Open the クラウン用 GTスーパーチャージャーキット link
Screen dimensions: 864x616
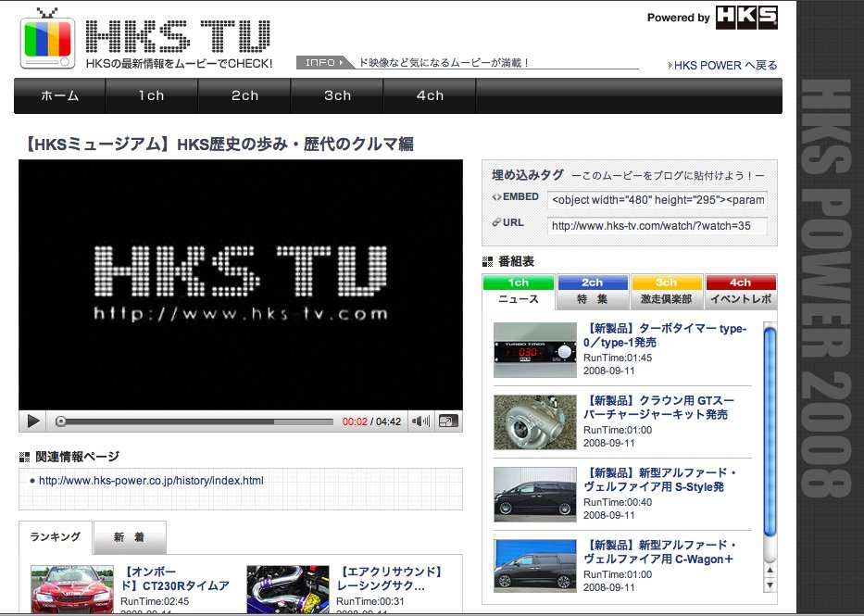659,408
